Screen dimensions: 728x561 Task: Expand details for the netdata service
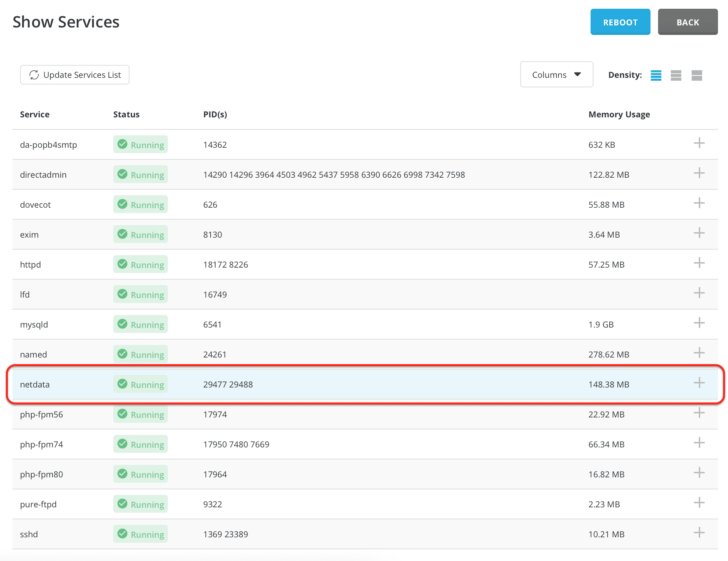point(699,383)
